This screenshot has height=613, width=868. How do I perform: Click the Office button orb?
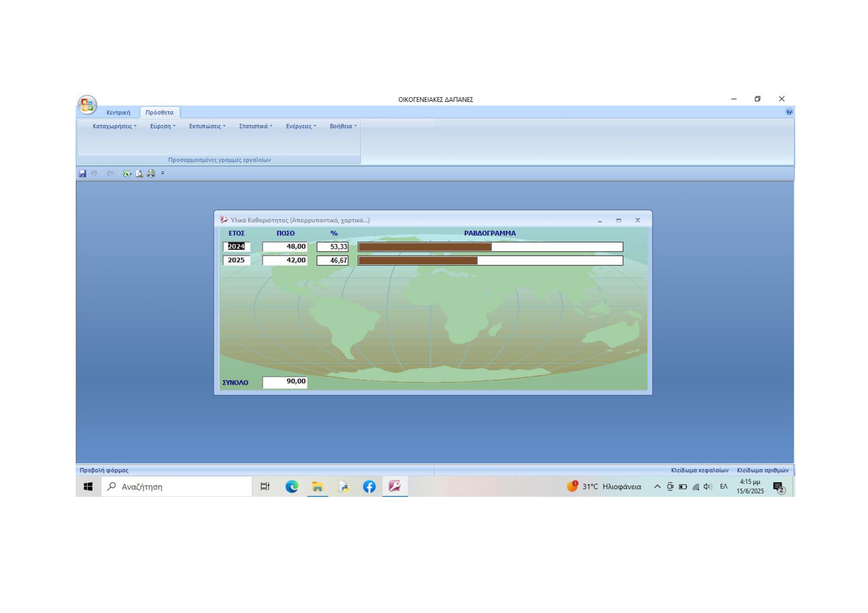coord(87,105)
